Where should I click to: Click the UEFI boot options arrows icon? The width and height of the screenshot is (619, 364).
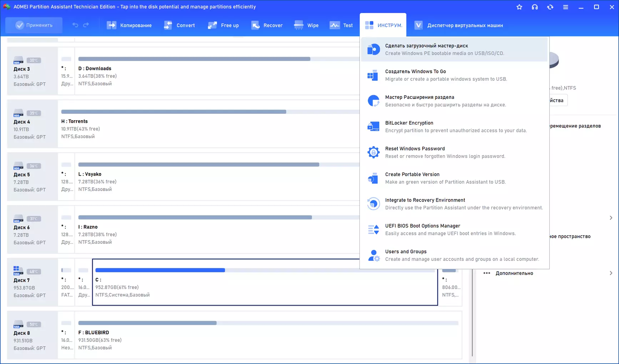373,229
